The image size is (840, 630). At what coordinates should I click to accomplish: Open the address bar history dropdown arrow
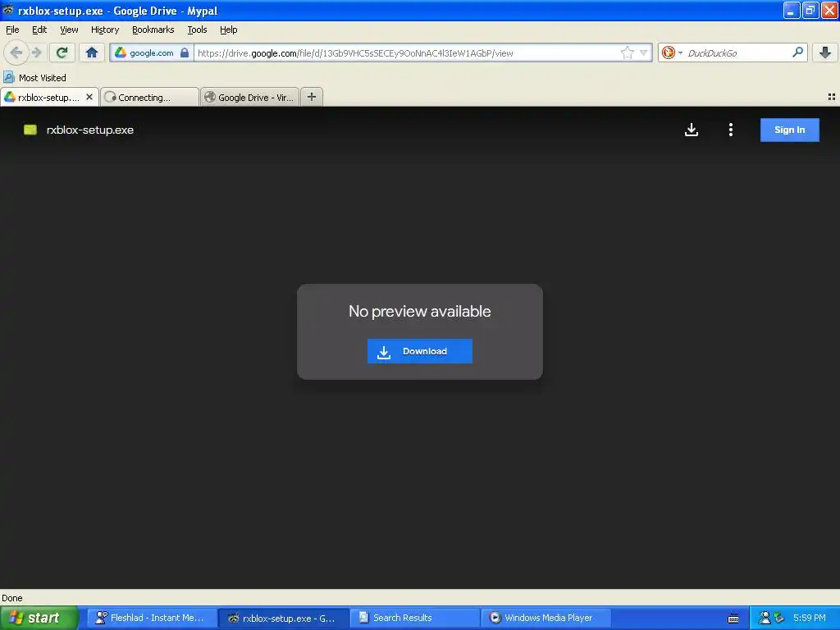[644, 52]
